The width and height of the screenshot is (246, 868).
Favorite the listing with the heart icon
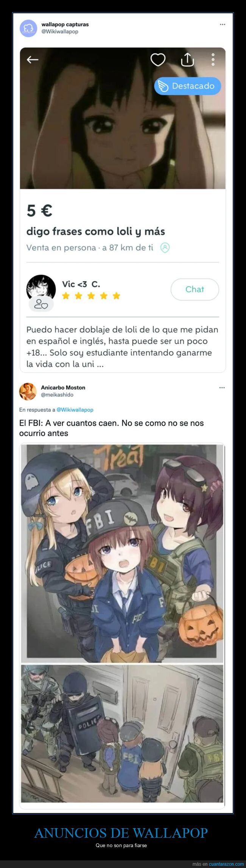tap(158, 60)
